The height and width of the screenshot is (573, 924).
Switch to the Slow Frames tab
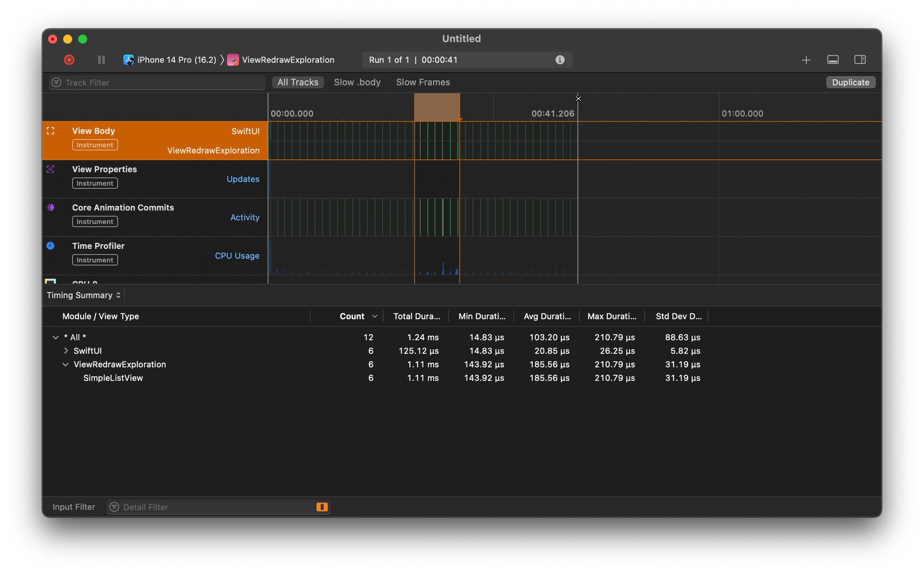(423, 82)
